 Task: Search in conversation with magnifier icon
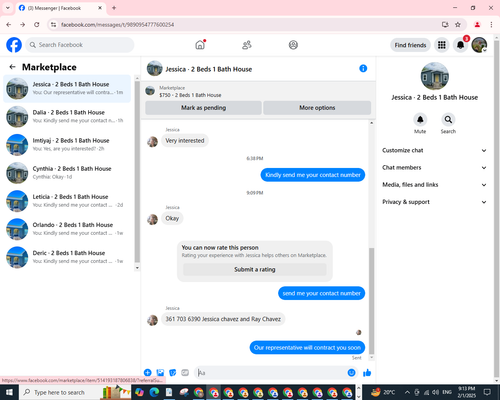(448, 119)
